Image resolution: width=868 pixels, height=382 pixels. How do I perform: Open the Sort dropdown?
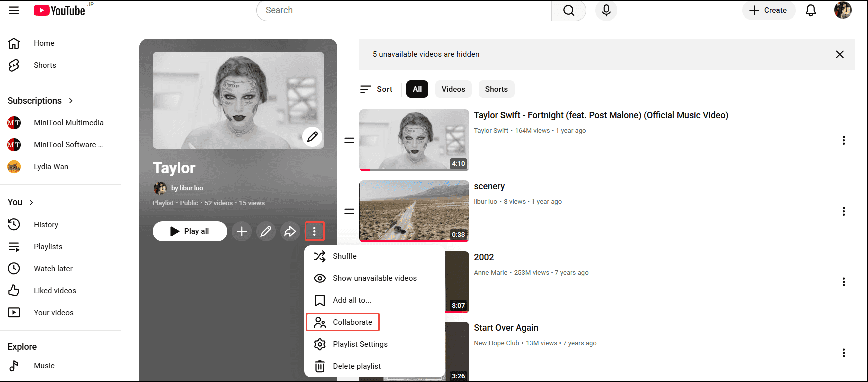[x=376, y=89]
